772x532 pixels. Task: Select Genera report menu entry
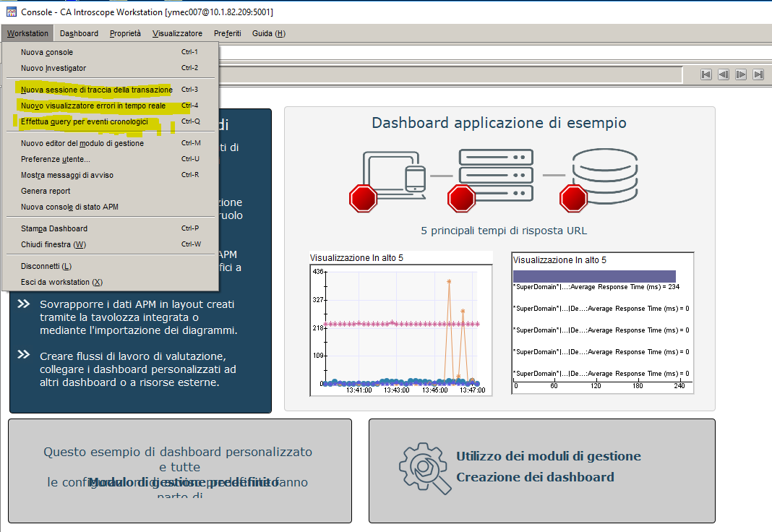pos(46,191)
